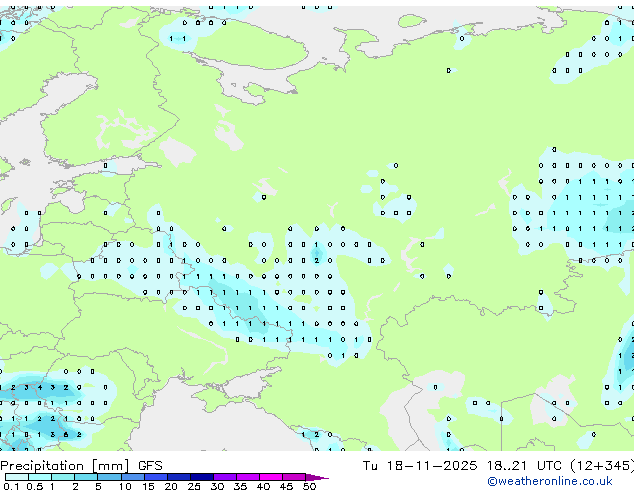Open the weatheronline.co.uk copyright link
Viewport: 634px width, 490px height.
tap(549, 481)
